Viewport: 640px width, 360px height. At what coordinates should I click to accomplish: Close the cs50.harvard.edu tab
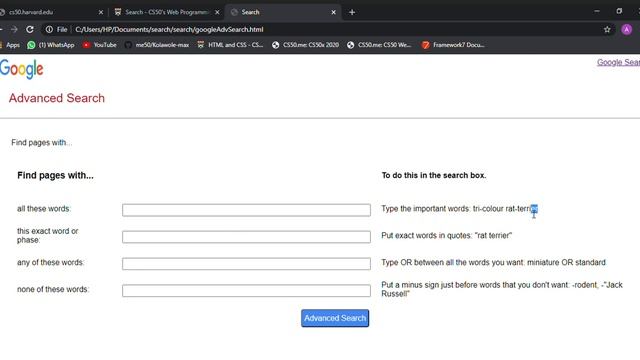101,12
